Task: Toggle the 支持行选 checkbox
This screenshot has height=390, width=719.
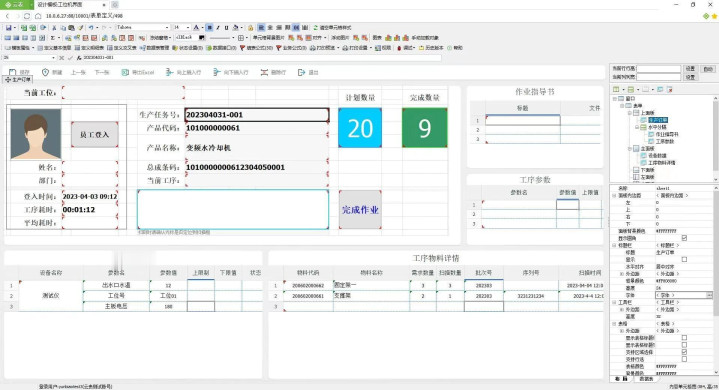Action: click(684, 359)
